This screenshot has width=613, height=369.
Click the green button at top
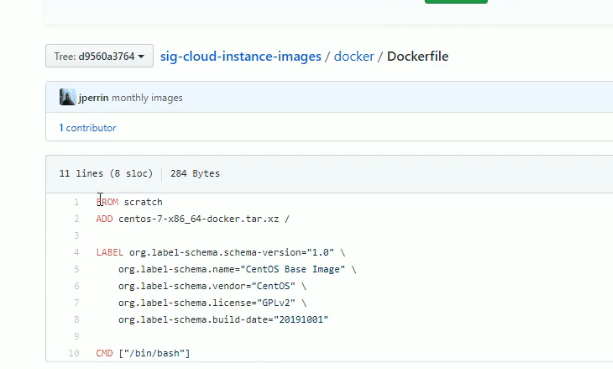pyautogui.click(x=456, y=2)
